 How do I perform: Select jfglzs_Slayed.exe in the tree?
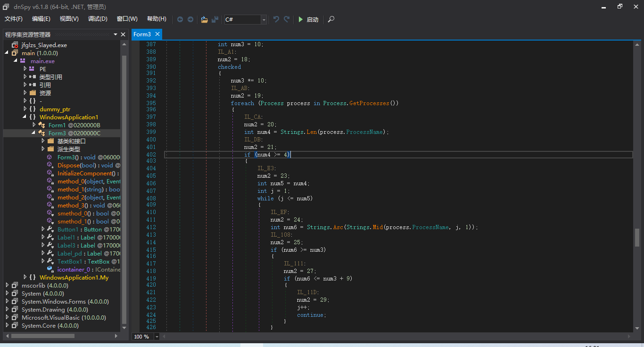click(44, 45)
